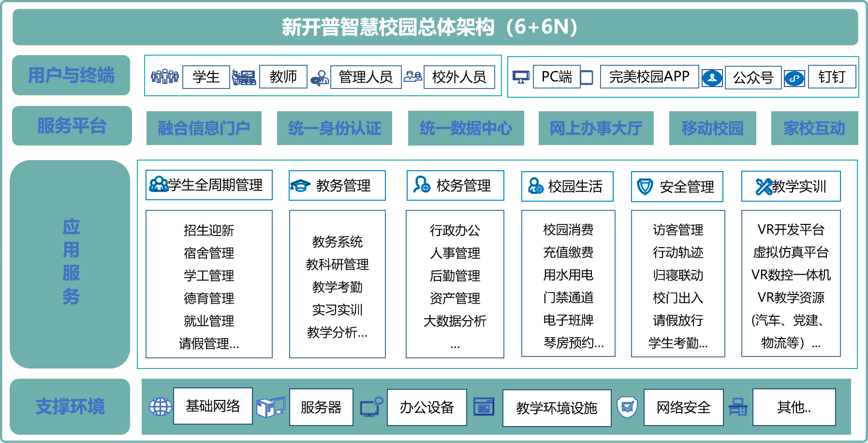Select 家校互动 in the service platform row
Screen dimensions: 868x443
[x=814, y=128]
